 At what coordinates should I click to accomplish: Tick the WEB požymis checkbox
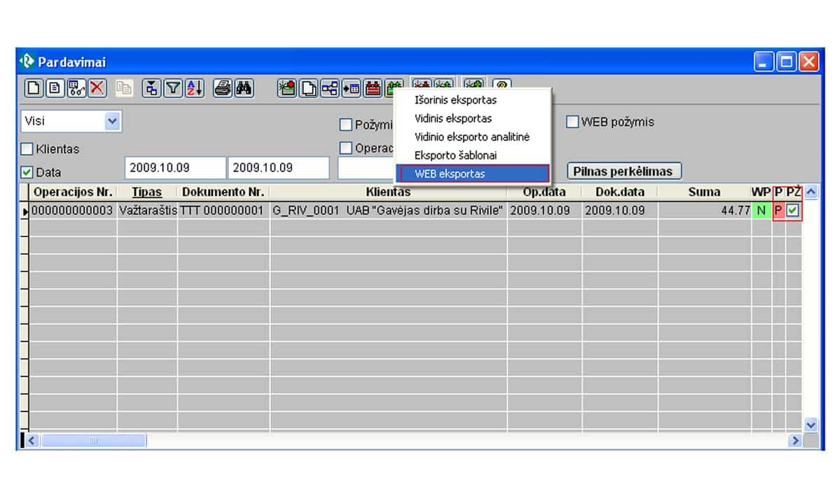573,122
